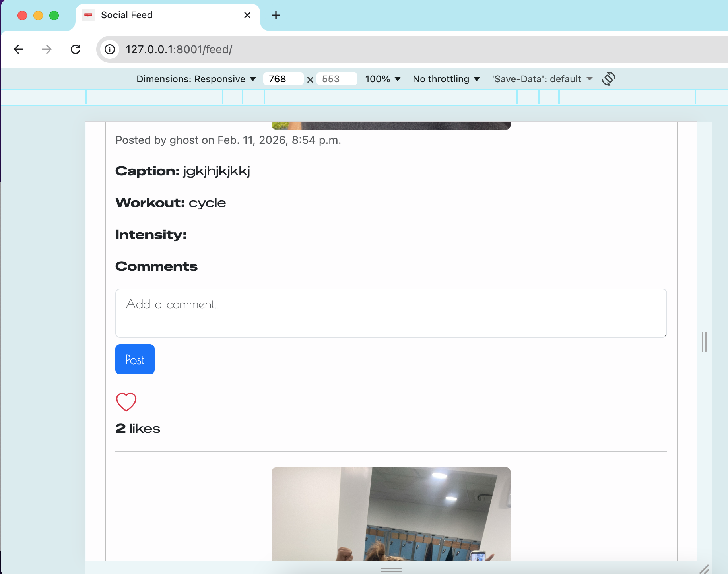Open the 'Save-Data': default dropdown
Viewport: 728px width, 574px height.
tap(541, 79)
